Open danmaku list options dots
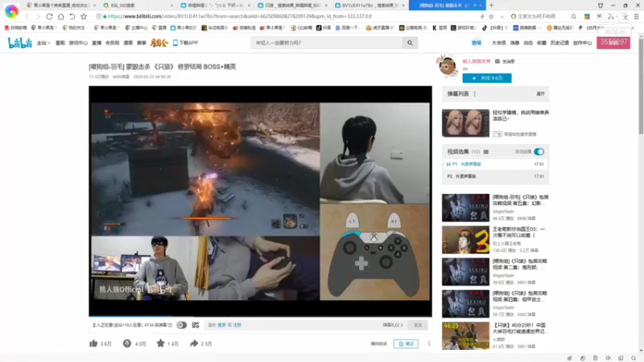The image size is (644, 362). coord(475,94)
